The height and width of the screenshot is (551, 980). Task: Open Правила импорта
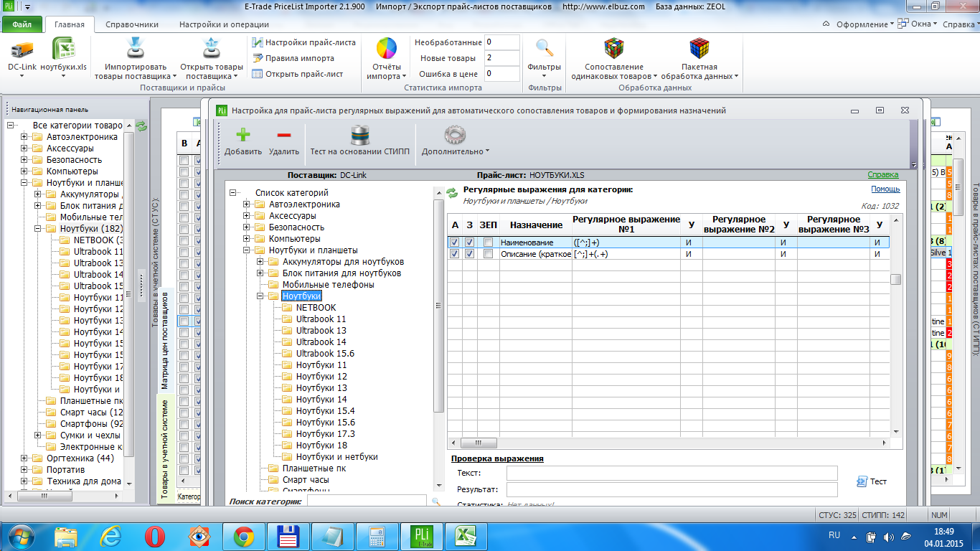click(293, 58)
